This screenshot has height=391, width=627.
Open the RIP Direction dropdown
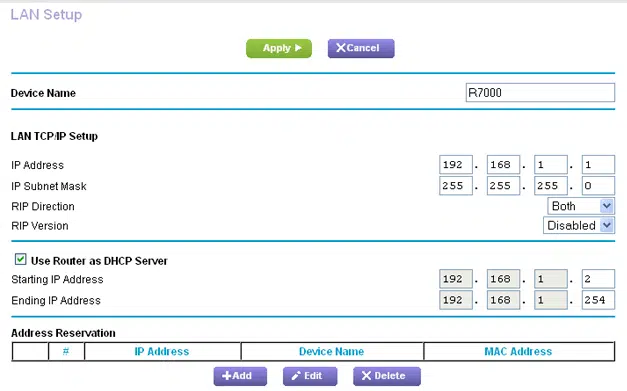pos(581,206)
